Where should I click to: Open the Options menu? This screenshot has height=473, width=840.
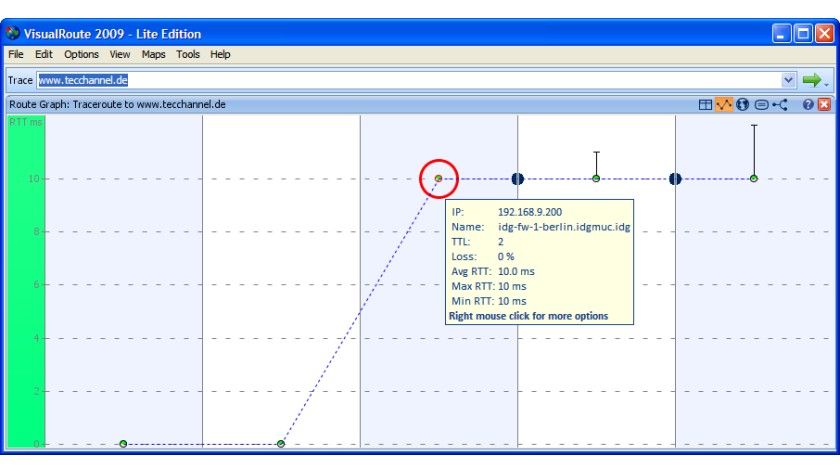coord(81,55)
